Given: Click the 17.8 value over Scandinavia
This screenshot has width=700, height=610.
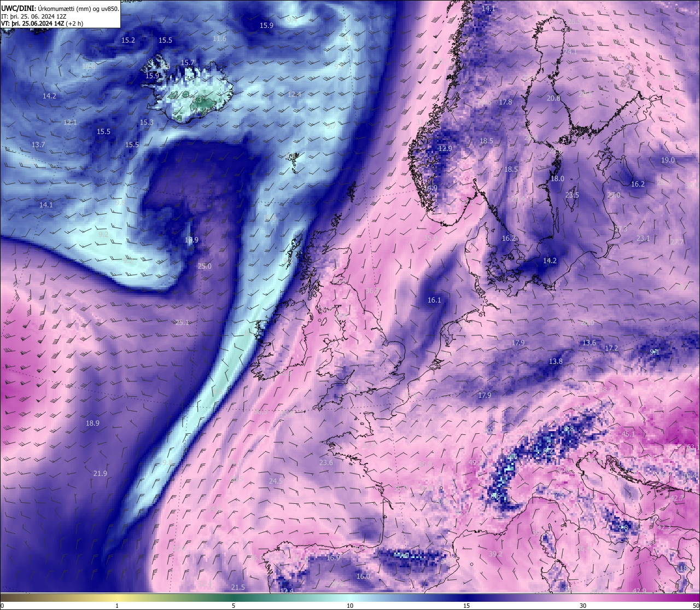Looking at the screenshot, I should pyautogui.click(x=505, y=102).
